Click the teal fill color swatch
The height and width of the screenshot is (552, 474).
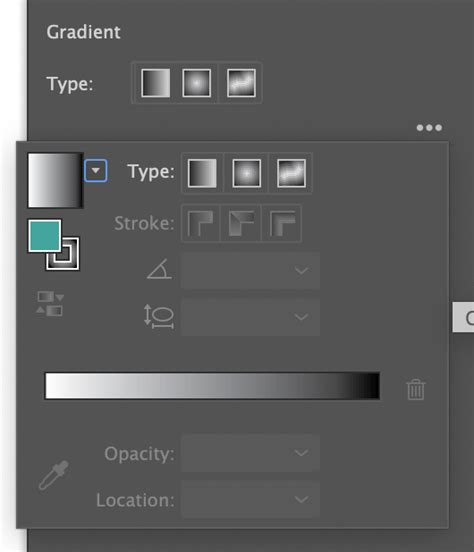coord(44,236)
